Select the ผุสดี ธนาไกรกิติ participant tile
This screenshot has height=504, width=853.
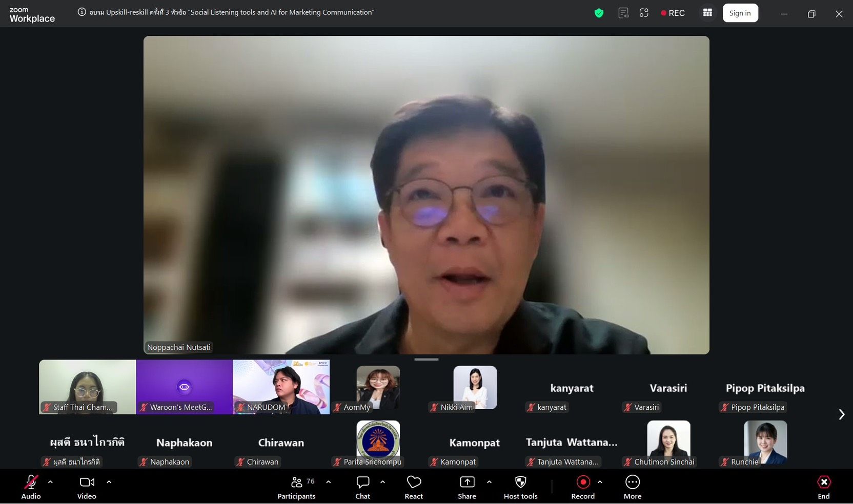pos(88,442)
